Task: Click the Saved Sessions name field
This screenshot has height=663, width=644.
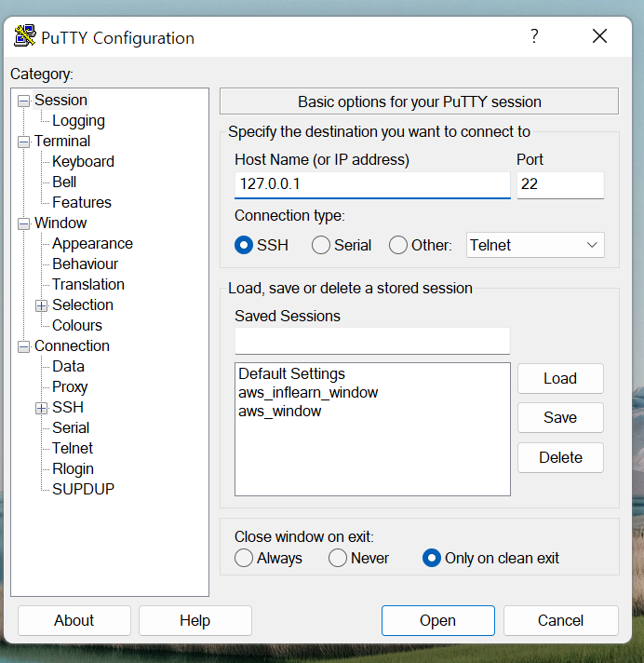Action: (372, 341)
